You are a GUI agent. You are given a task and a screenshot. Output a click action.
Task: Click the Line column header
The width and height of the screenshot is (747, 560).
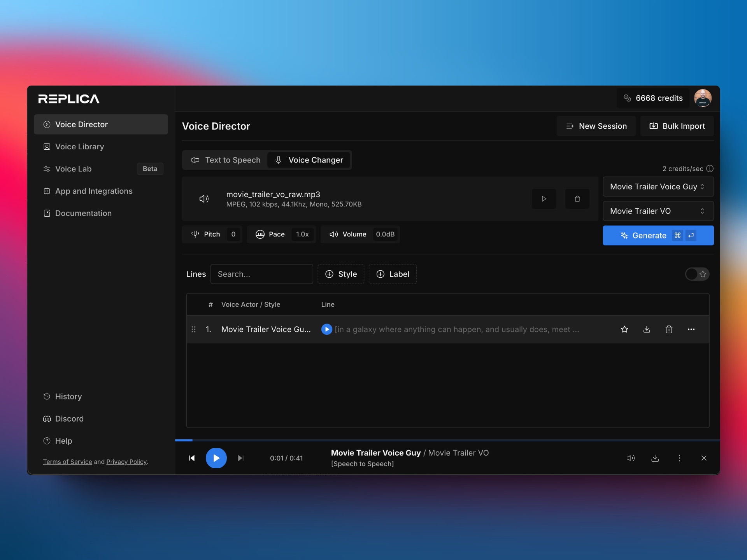click(328, 304)
